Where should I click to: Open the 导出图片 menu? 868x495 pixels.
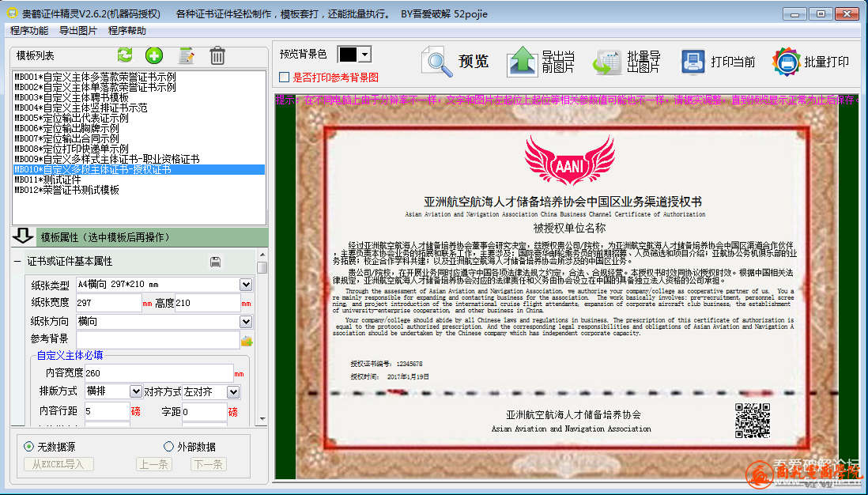78,31
